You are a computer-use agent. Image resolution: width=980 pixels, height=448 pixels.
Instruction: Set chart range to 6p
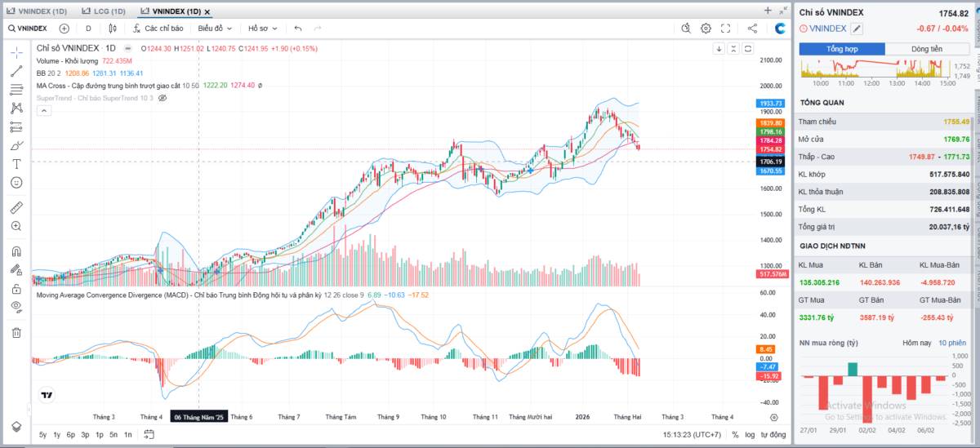(x=71, y=435)
